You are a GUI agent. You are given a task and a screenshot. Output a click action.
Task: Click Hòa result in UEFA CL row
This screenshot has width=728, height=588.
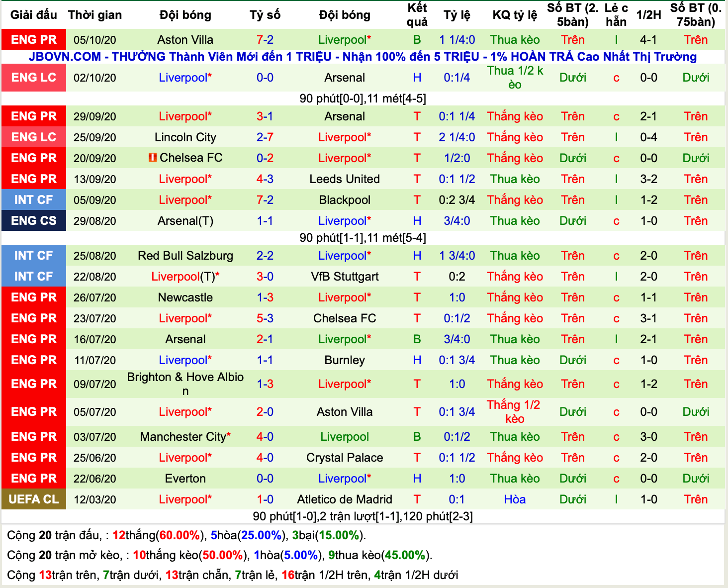click(515, 499)
